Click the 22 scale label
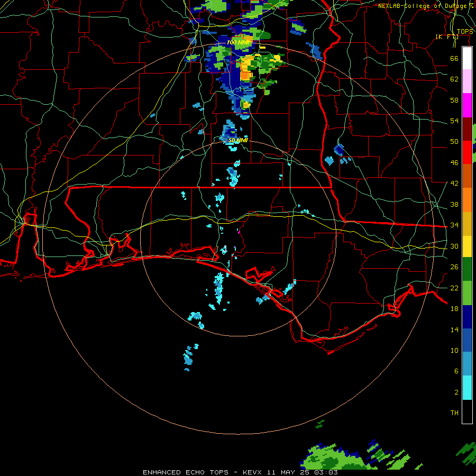Viewport: 476px width, 476px height. pyautogui.click(x=454, y=288)
